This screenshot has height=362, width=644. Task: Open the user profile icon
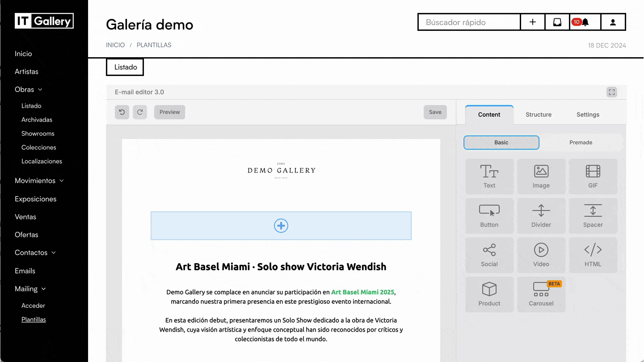point(613,22)
